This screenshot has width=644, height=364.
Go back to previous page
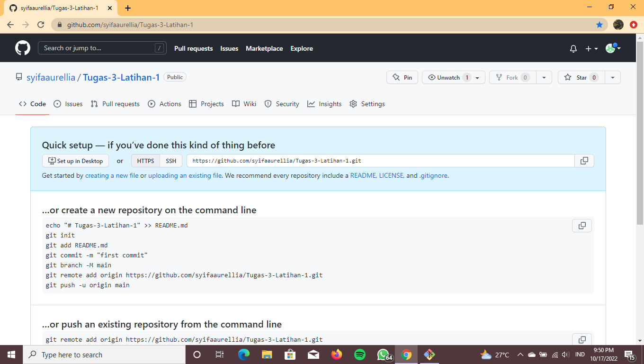[x=10, y=25]
